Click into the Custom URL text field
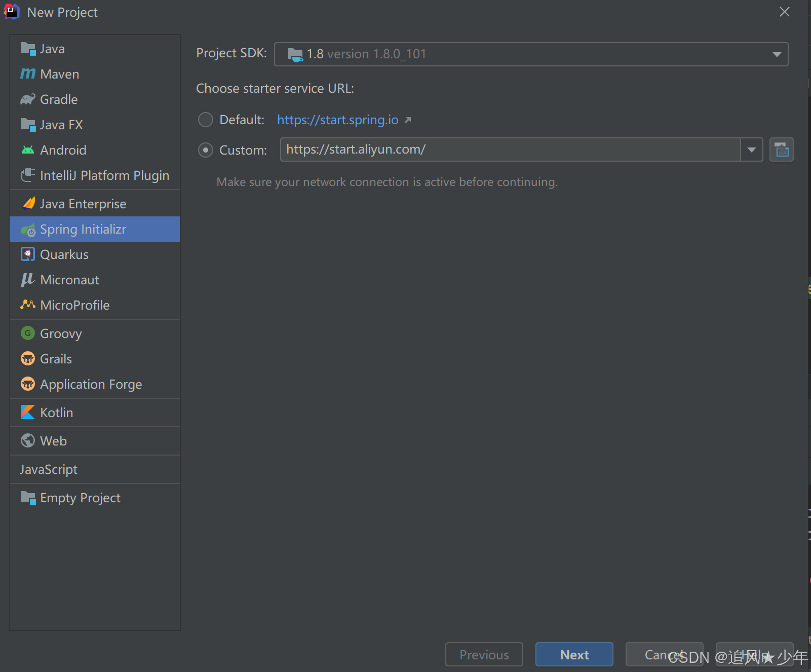The image size is (811, 672). 511,150
